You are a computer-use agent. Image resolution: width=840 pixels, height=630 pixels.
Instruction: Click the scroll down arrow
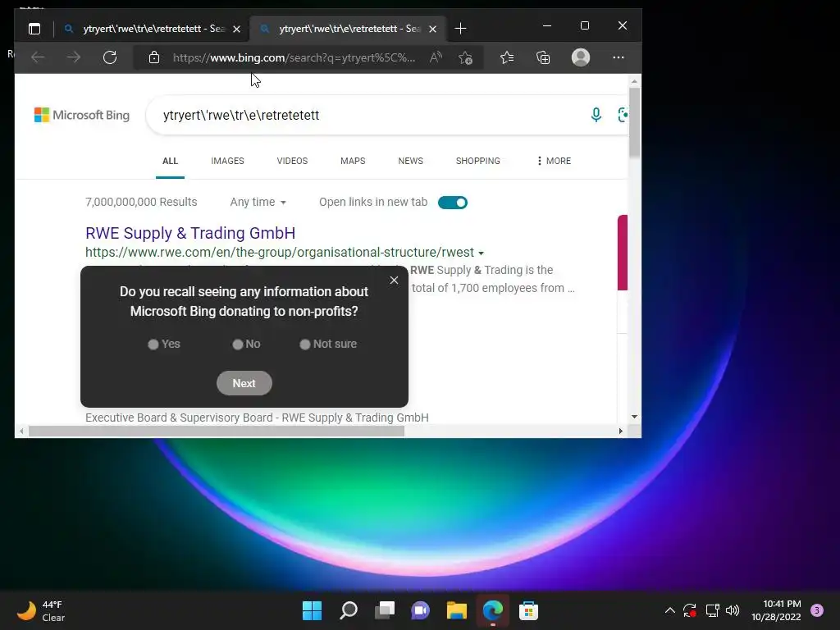coord(634,417)
